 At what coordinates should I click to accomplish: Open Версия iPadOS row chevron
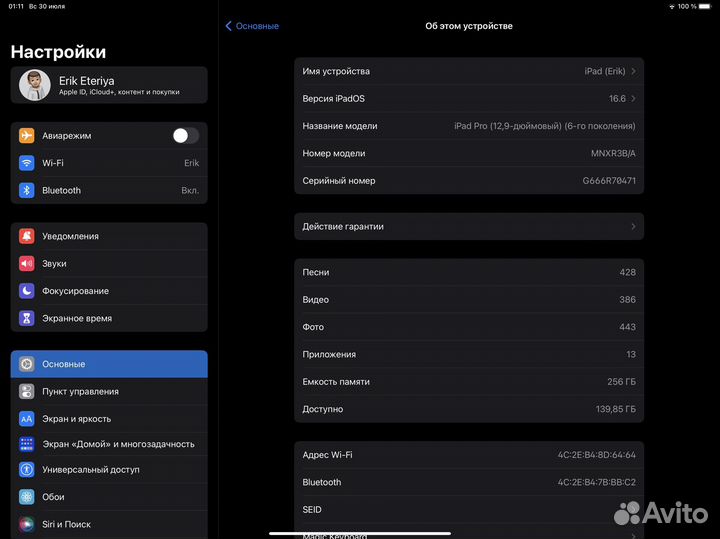[x=634, y=99]
